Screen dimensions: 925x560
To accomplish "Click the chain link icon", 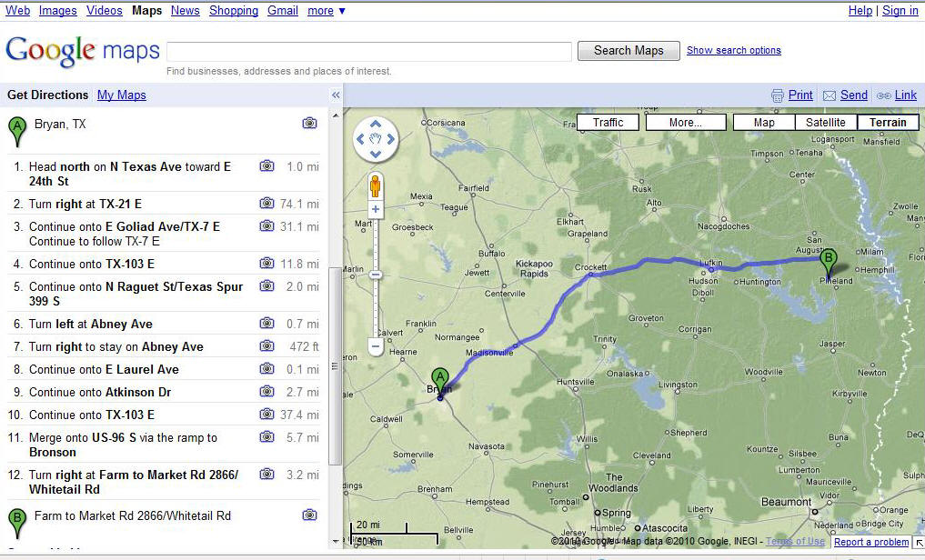I will 884,95.
